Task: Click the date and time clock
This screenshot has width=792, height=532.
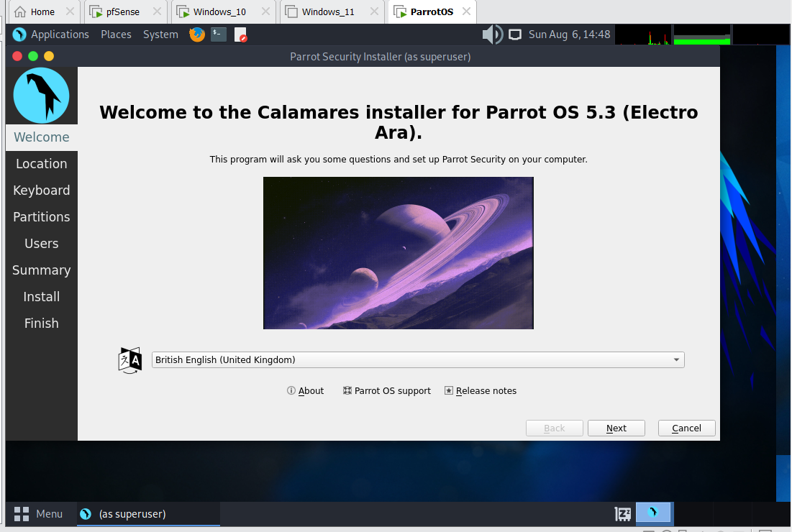Action: coord(569,35)
